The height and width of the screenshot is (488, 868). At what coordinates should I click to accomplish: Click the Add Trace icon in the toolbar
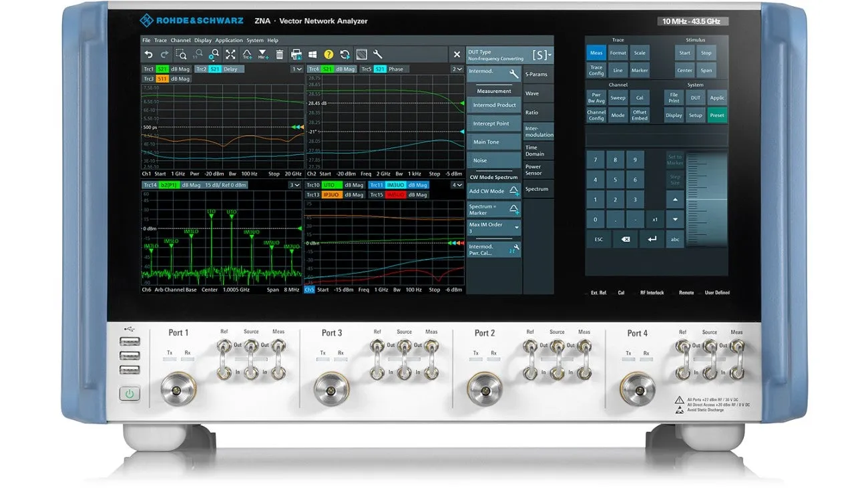click(x=246, y=54)
